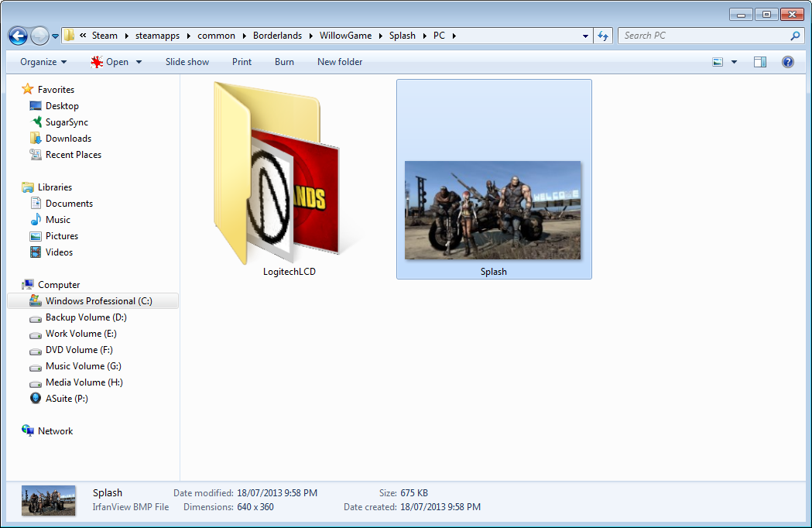The width and height of the screenshot is (812, 528).
Task: Expand arrow after PC in breadcrumb
Action: click(454, 36)
